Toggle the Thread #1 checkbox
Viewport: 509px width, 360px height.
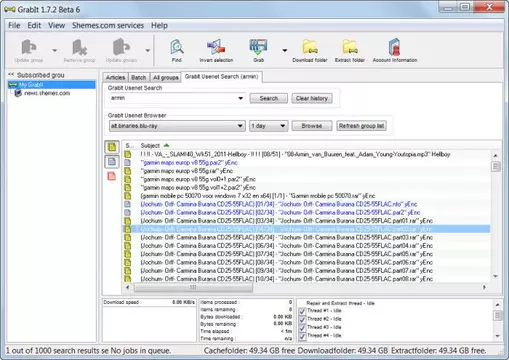302,311
